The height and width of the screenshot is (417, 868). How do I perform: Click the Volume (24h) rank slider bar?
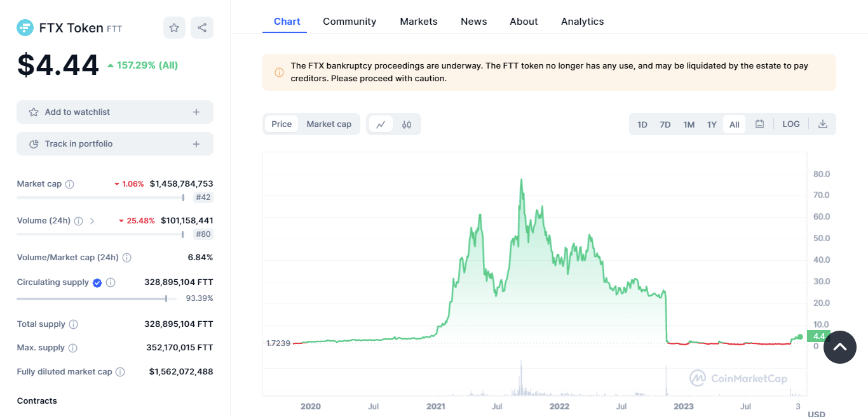pos(100,234)
